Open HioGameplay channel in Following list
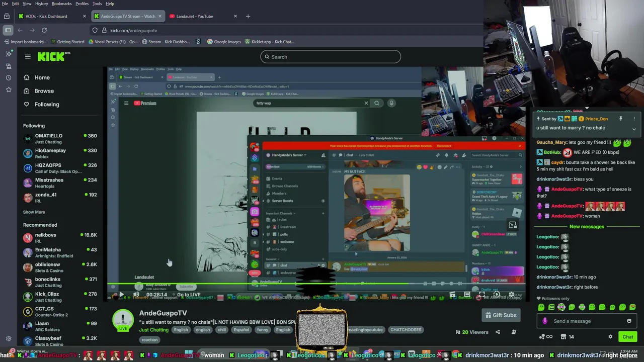This screenshot has width=644, height=362. pyautogui.click(x=60, y=153)
